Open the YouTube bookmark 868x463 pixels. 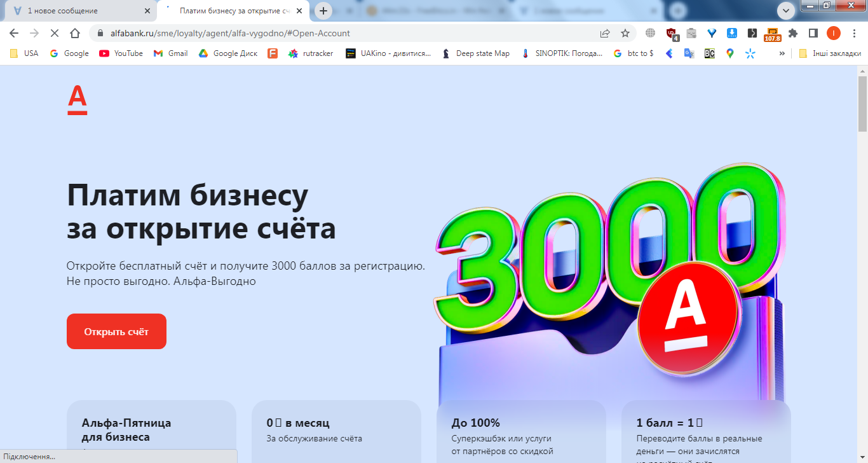pyautogui.click(x=121, y=53)
